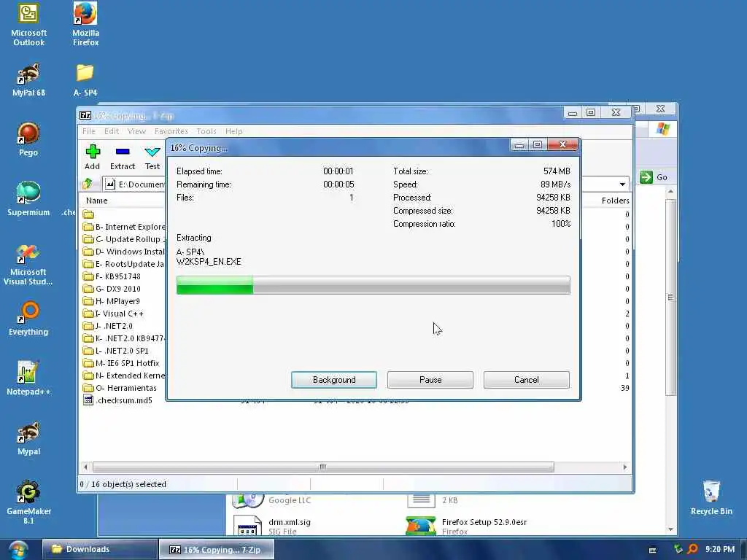Open the Windows Start orb
Image resolution: width=747 pixels, height=560 pixels.
18,550
